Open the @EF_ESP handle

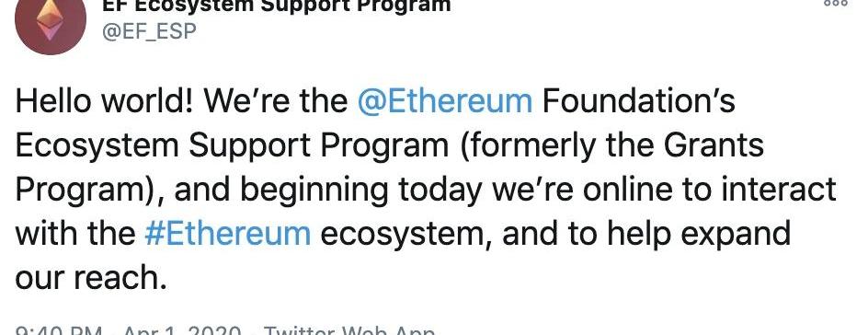(149, 32)
